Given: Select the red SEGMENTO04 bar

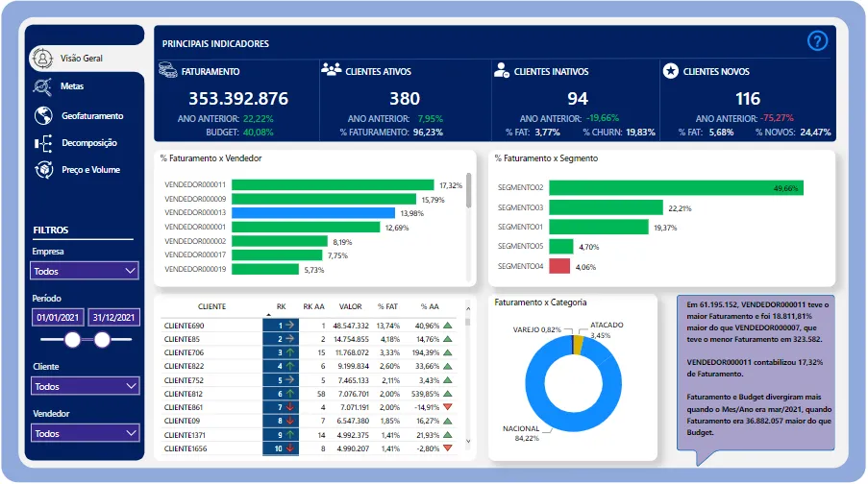Looking at the screenshot, I should point(559,266).
